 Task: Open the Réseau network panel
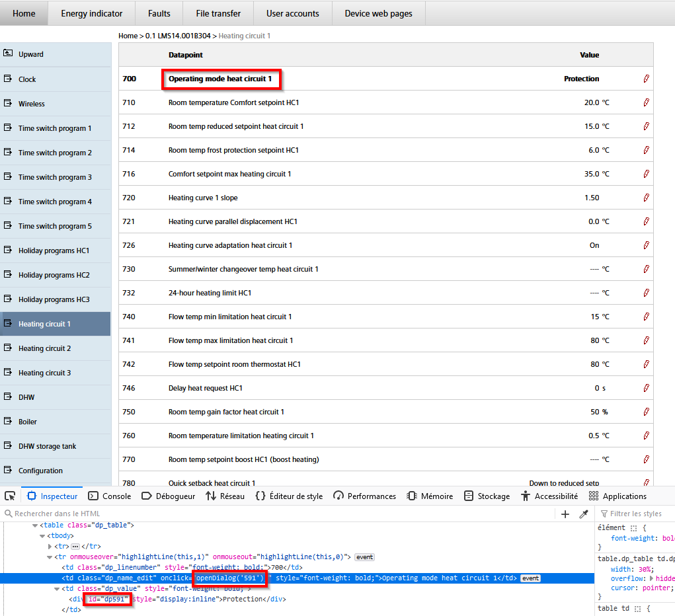click(225, 496)
